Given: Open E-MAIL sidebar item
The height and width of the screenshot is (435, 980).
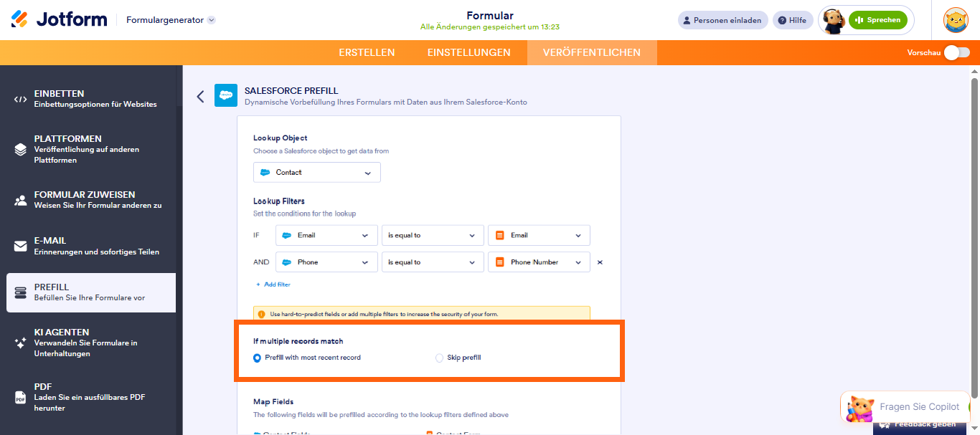Looking at the screenshot, I should [91, 246].
